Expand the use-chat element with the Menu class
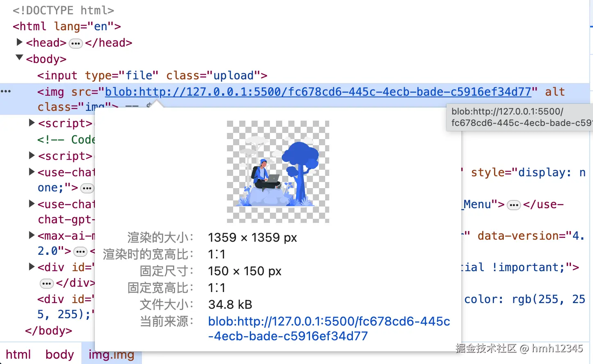593x364 pixels. [31, 204]
